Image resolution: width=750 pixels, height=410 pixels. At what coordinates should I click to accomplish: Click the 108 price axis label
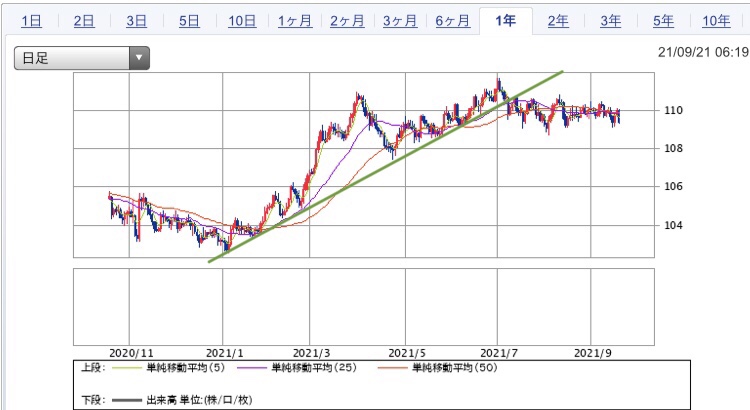pos(673,148)
